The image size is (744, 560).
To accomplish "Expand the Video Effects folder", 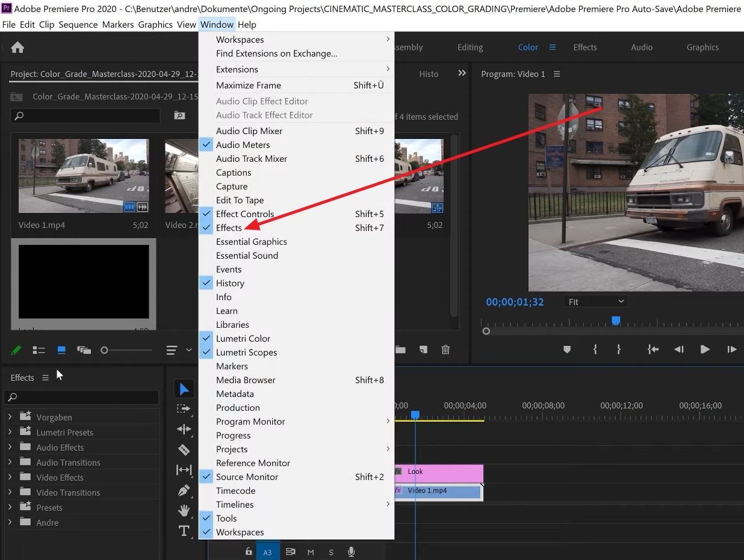I will (x=10, y=477).
